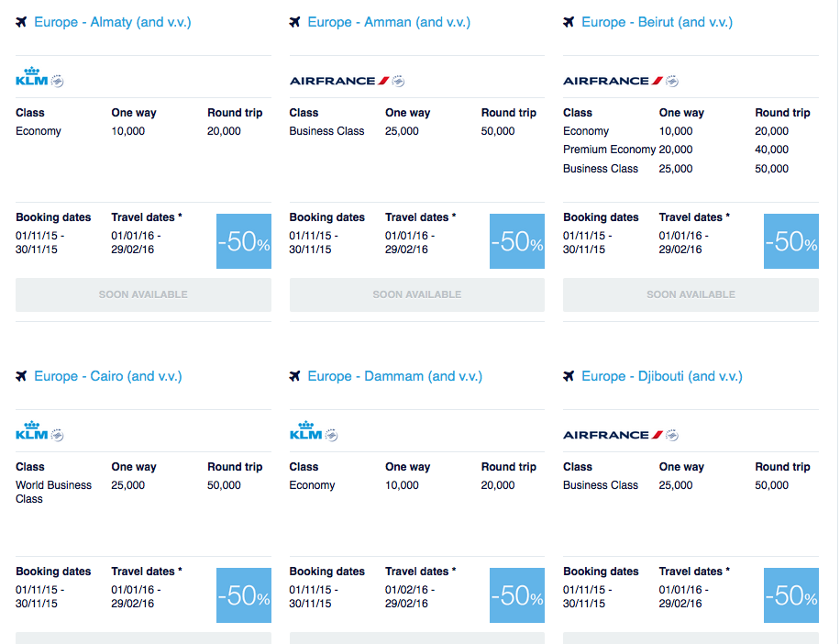Open the Europe - Beirut (and v.v.) link

[657, 22]
